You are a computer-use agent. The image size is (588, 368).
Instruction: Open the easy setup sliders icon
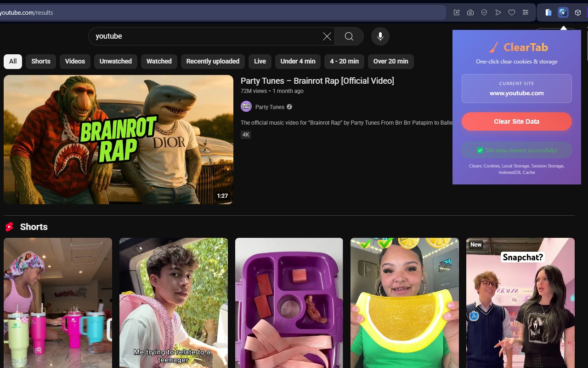[526, 12]
